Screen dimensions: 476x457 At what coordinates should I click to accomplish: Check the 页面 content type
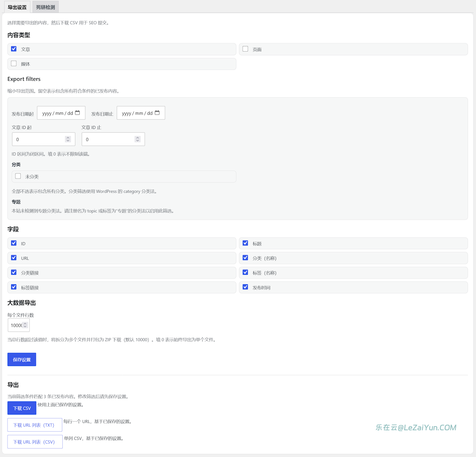click(246, 49)
